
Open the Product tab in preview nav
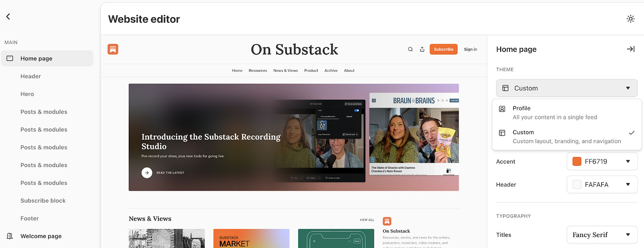coord(311,70)
